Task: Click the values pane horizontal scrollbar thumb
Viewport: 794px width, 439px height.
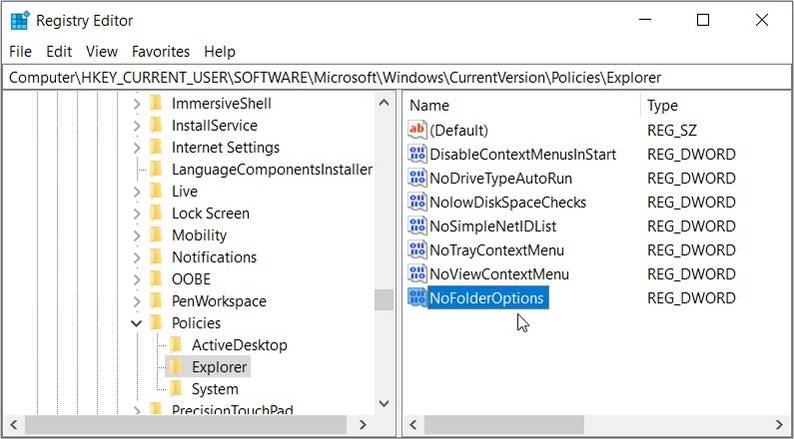Action: 504,424
